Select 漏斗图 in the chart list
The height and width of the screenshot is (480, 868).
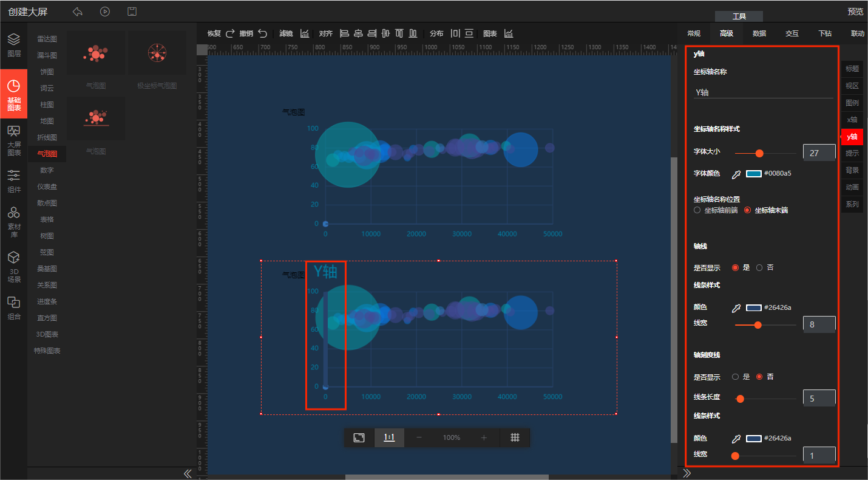click(47, 55)
